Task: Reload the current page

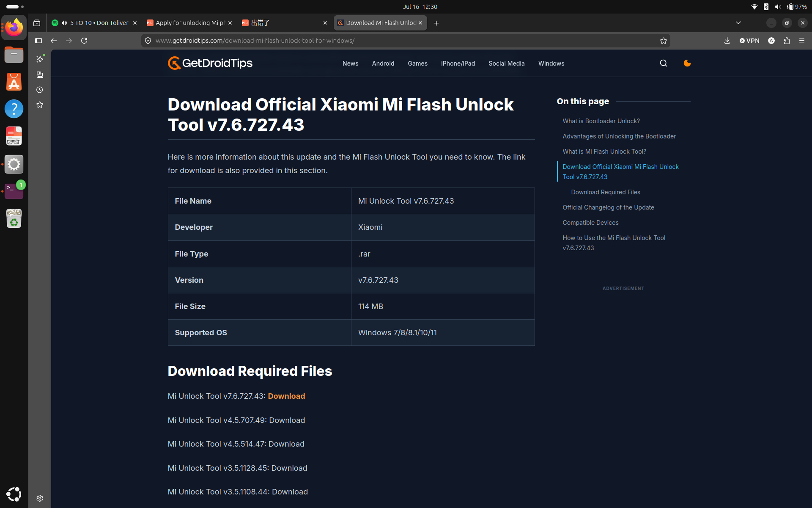Action: [x=84, y=41]
